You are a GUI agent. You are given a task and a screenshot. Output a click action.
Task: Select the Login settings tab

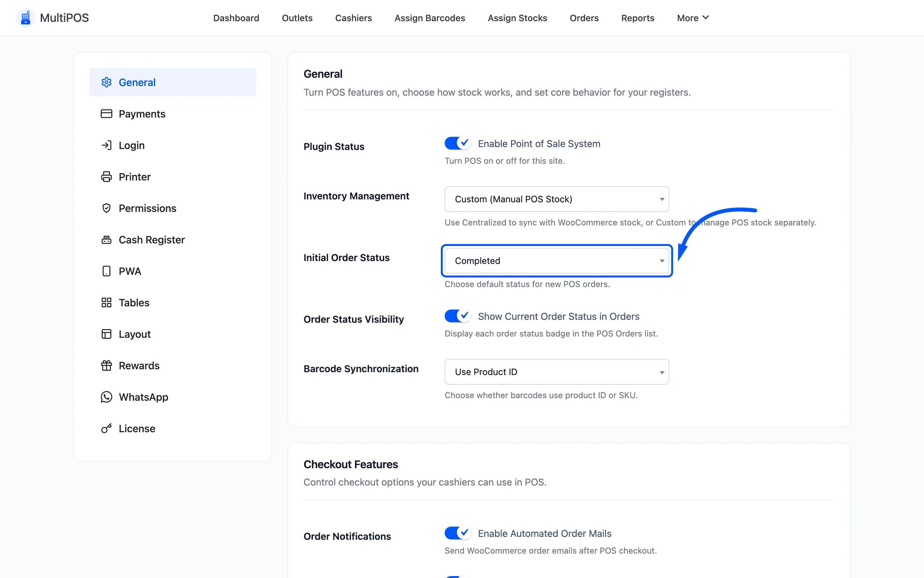click(x=173, y=145)
